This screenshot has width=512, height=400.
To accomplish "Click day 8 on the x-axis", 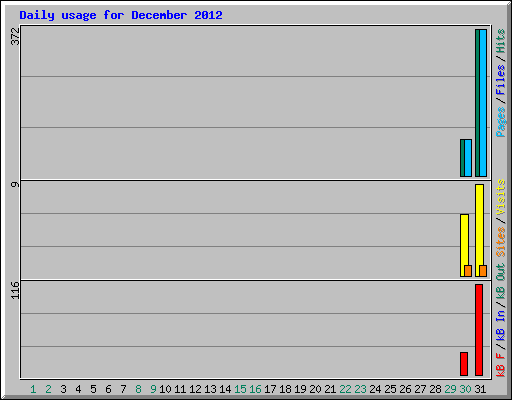I will 138,389.
